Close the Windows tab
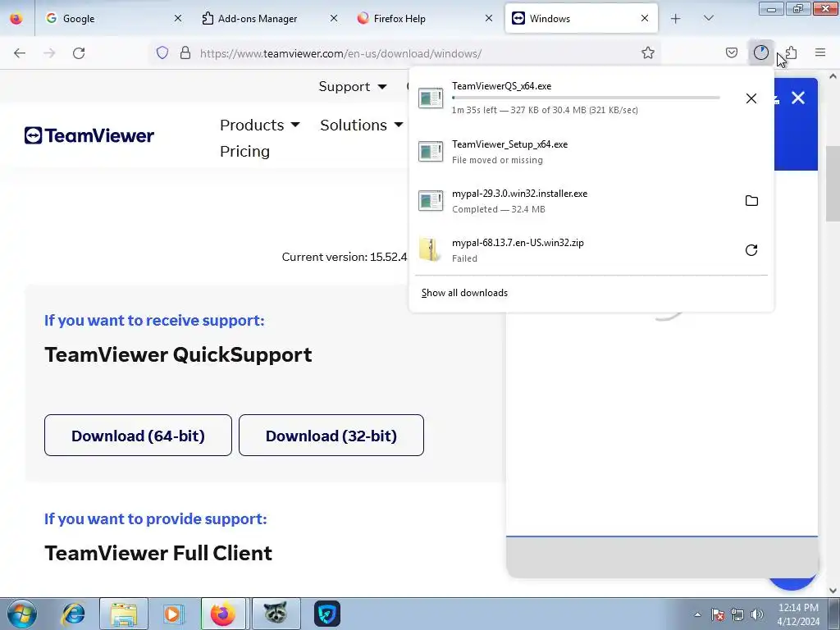The width and height of the screenshot is (840, 630). (645, 18)
